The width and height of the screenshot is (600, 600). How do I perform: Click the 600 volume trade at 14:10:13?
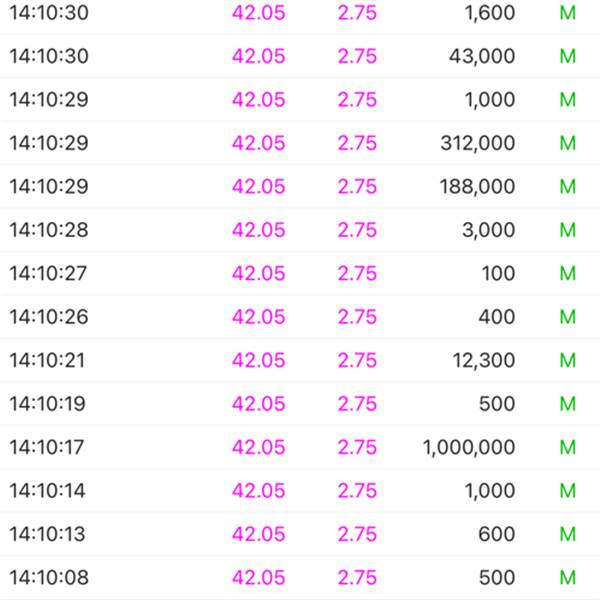coord(300,534)
